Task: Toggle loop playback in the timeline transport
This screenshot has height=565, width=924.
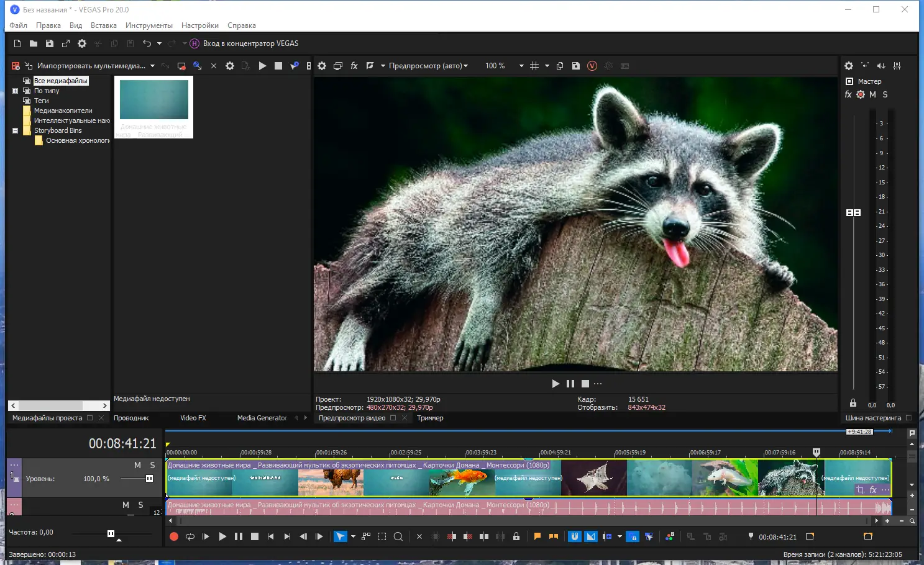Action: pyautogui.click(x=190, y=536)
